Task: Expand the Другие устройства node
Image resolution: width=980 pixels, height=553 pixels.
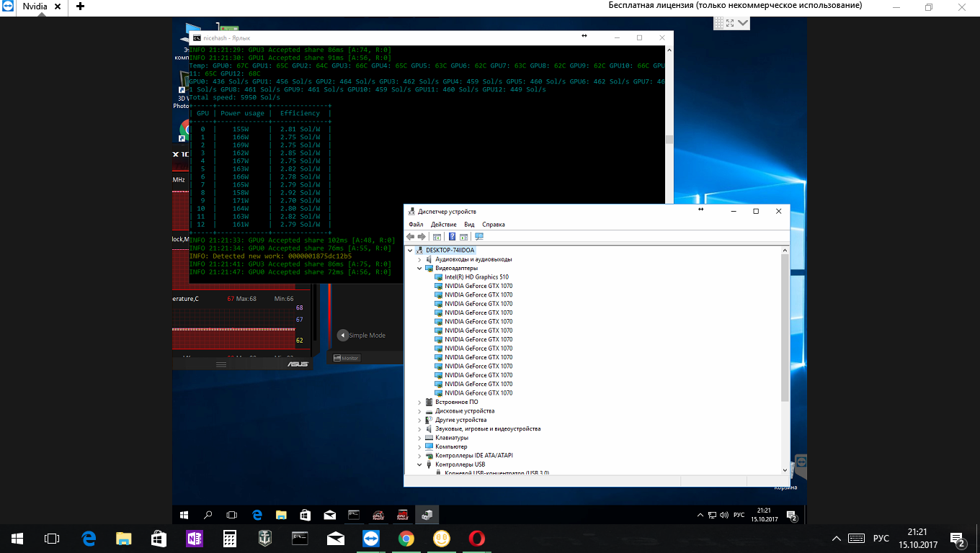Action: (x=419, y=420)
